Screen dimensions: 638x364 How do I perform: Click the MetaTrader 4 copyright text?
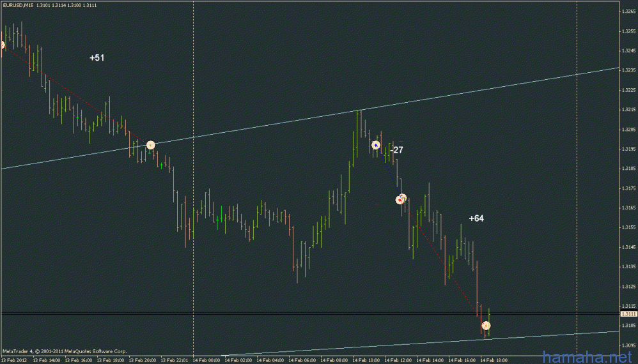point(64,351)
